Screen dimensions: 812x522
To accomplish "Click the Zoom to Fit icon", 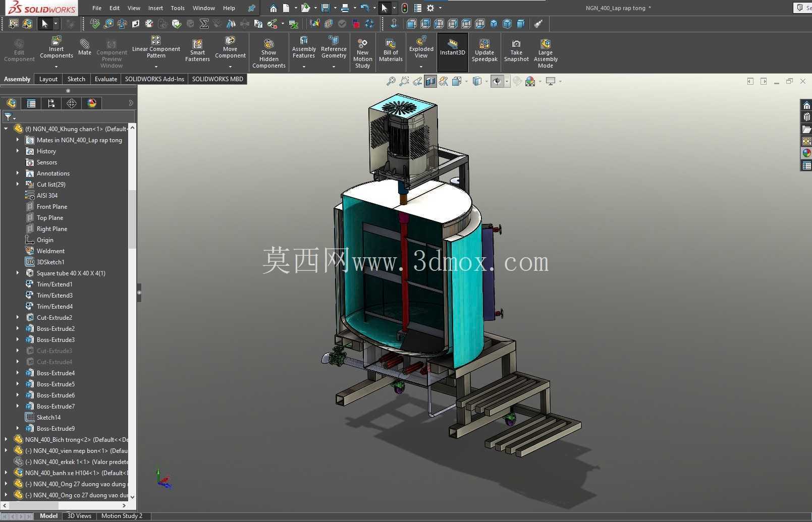I will (x=391, y=81).
